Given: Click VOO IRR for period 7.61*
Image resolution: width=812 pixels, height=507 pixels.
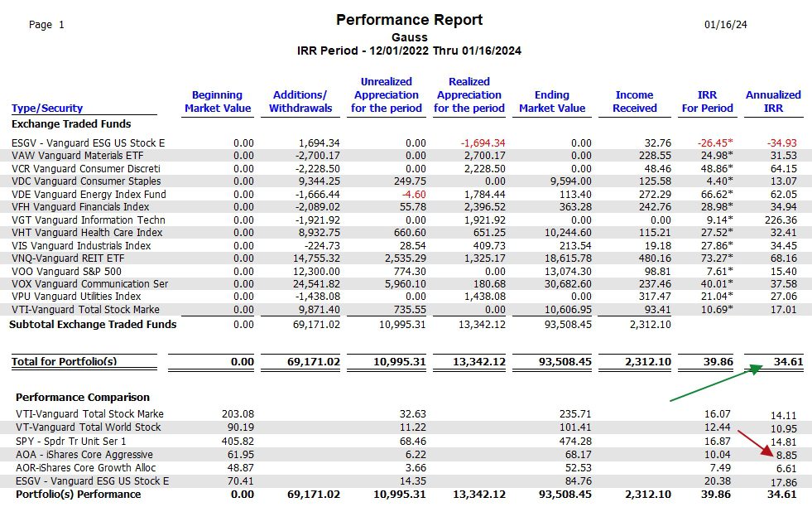Looking at the screenshot, I should point(718,271).
